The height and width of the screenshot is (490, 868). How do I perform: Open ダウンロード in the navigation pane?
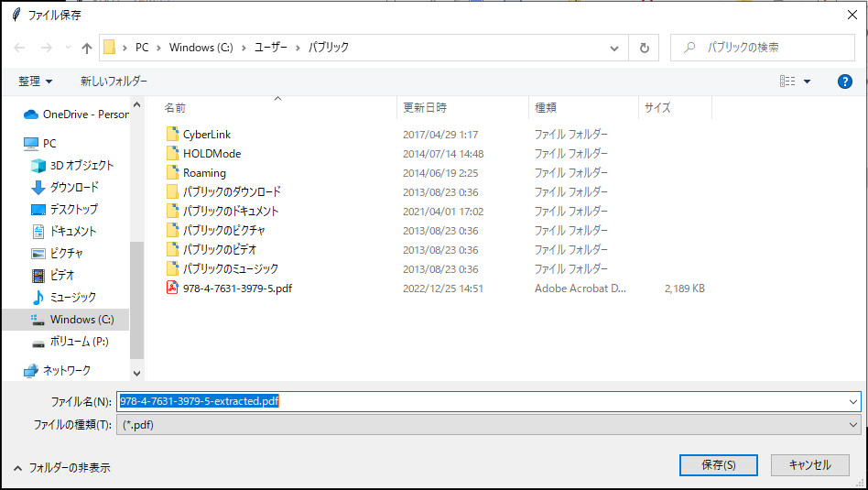(73, 188)
